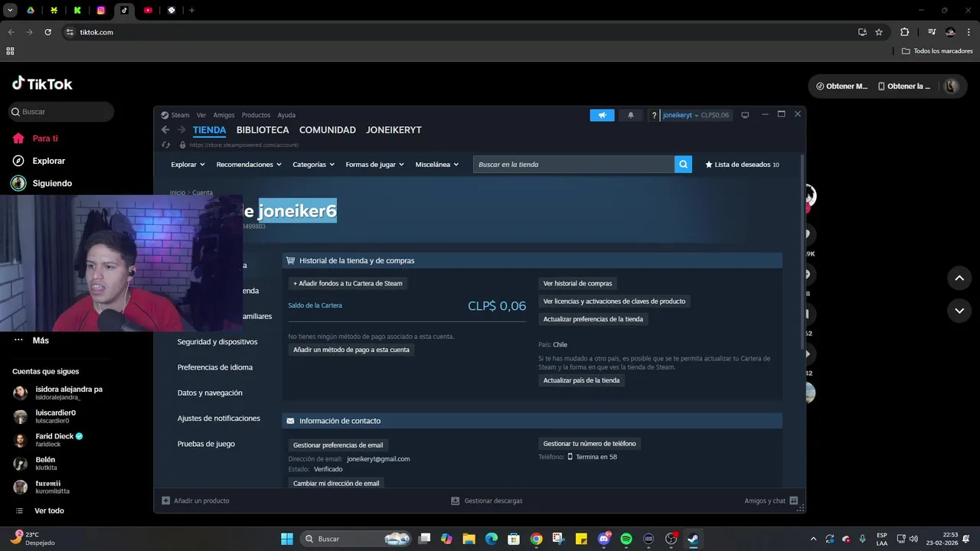The image size is (980, 551).
Task: Open JONEIKERYT profile tab
Action: [394, 130]
